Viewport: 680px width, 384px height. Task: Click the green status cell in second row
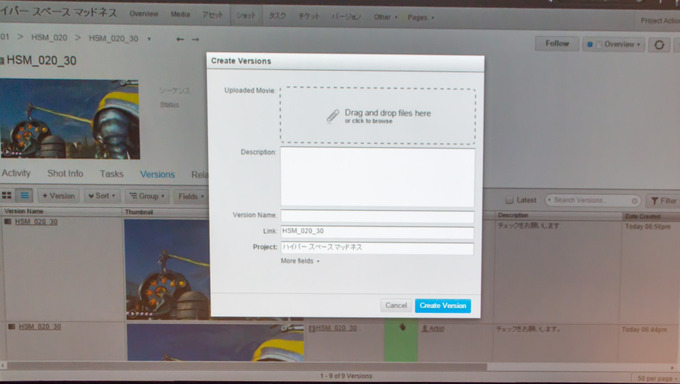[401, 341]
